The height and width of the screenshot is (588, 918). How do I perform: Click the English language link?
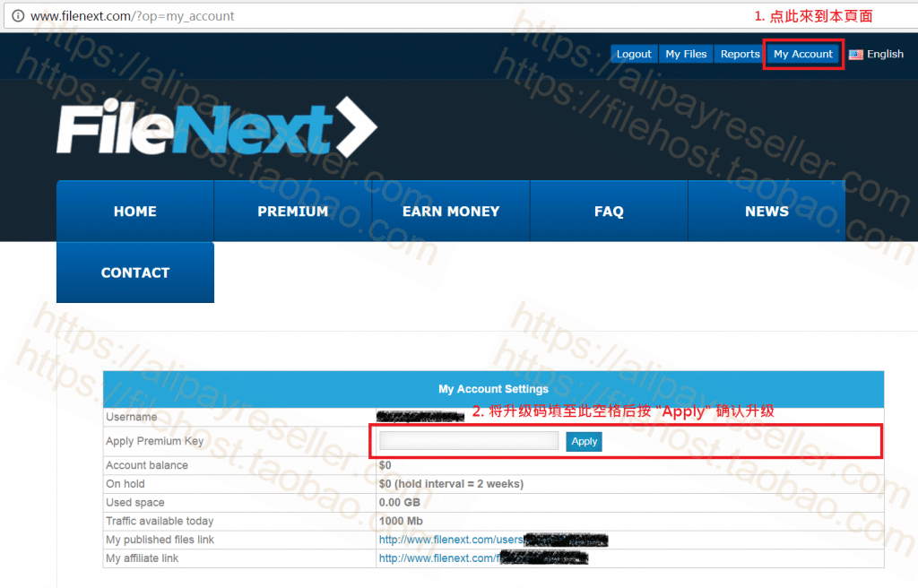pyautogui.click(x=885, y=54)
